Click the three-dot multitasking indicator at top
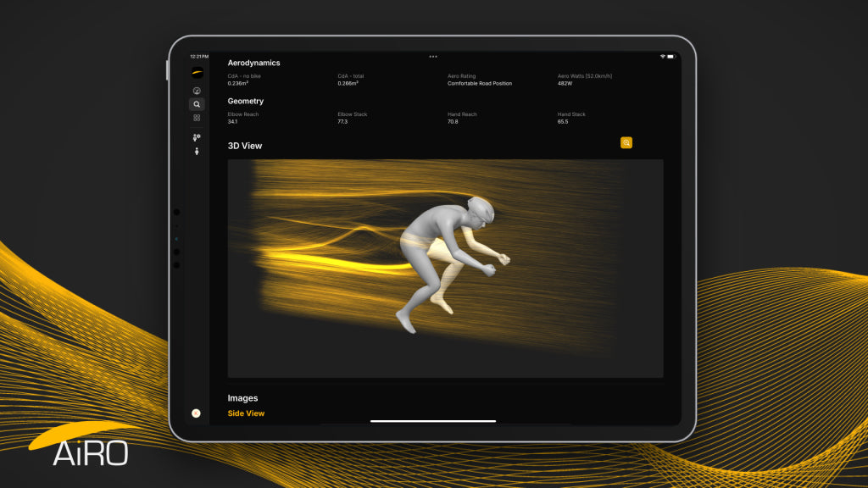The height and width of the screenshot is (488, 868). click(433, 57)
